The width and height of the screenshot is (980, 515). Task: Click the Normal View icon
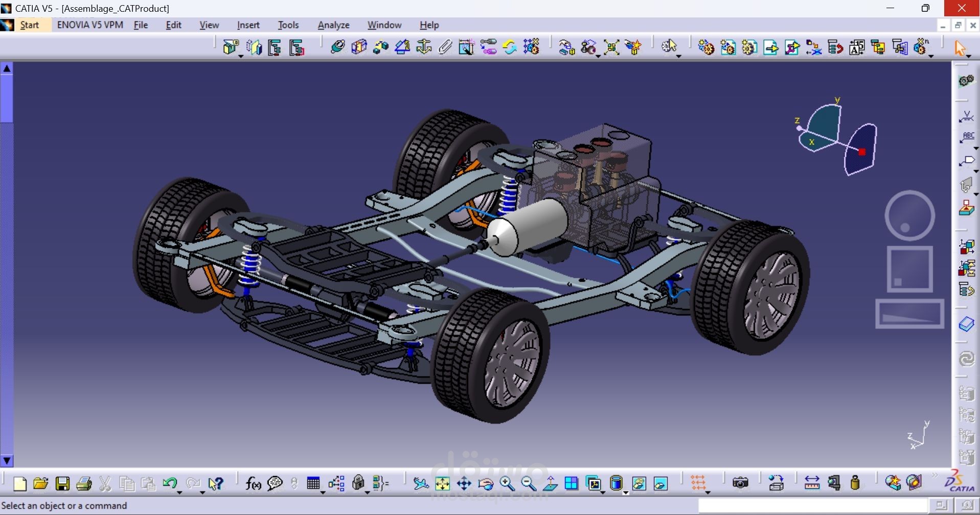(550, 483)
